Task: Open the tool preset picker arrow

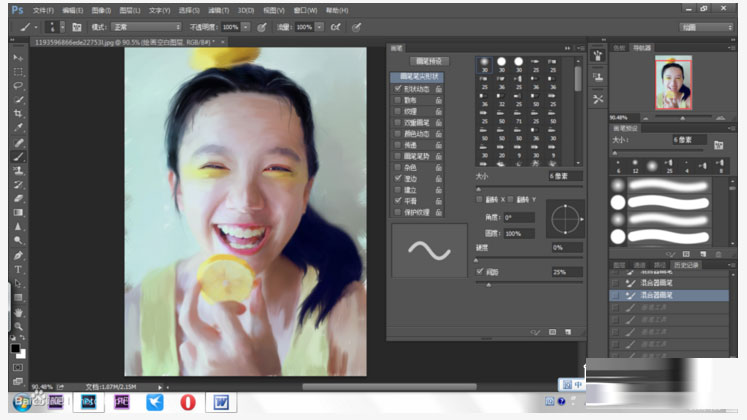Action: click(x=36, y=27)
